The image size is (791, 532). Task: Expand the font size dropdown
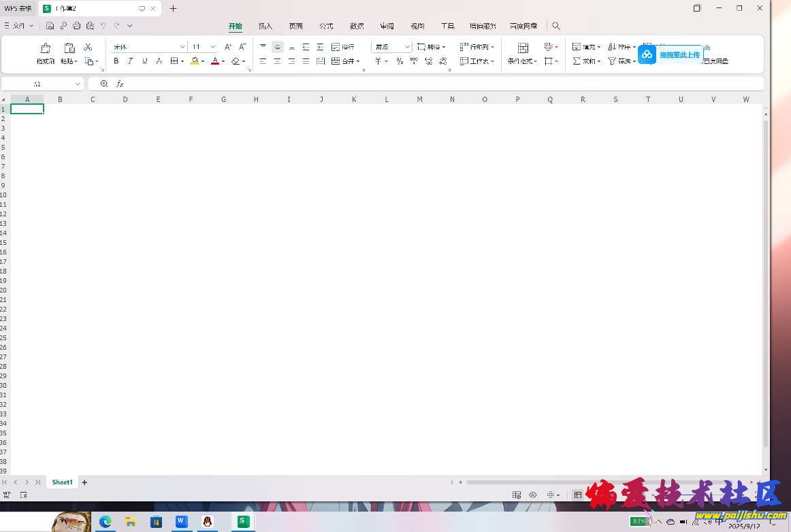click(x=213, y=47)
